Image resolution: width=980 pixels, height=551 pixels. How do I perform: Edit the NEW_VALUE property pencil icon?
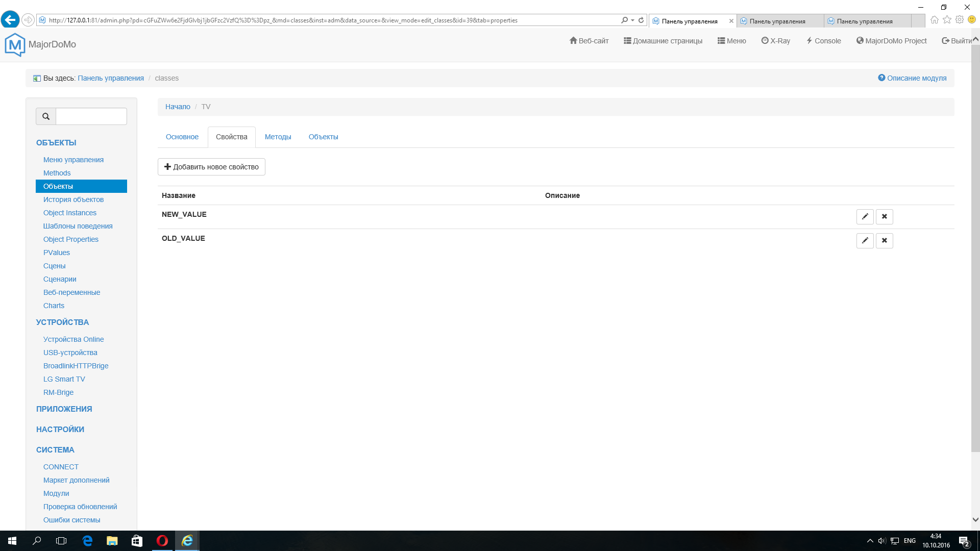pos(865,216)
